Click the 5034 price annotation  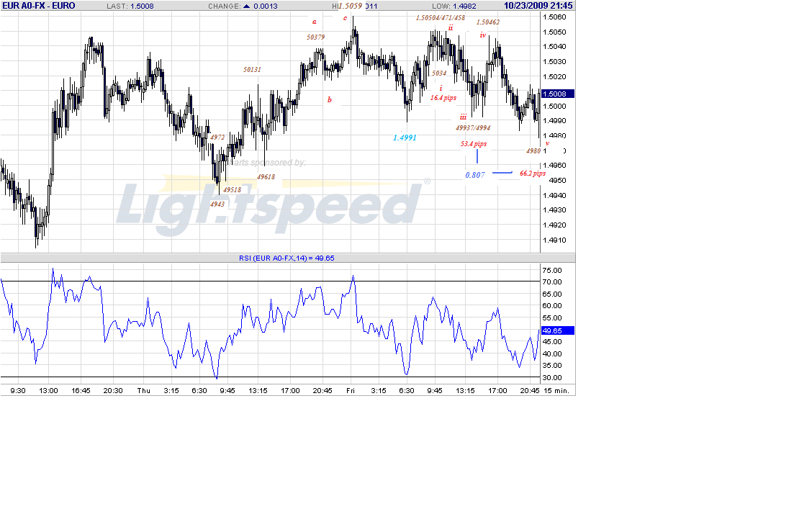pos(439,73)
